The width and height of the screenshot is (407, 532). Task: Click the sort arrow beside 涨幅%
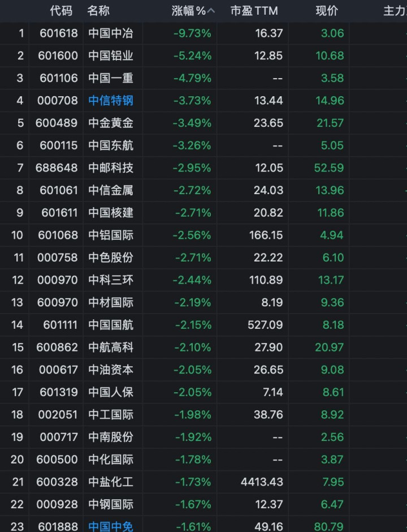tap(211, 11)
